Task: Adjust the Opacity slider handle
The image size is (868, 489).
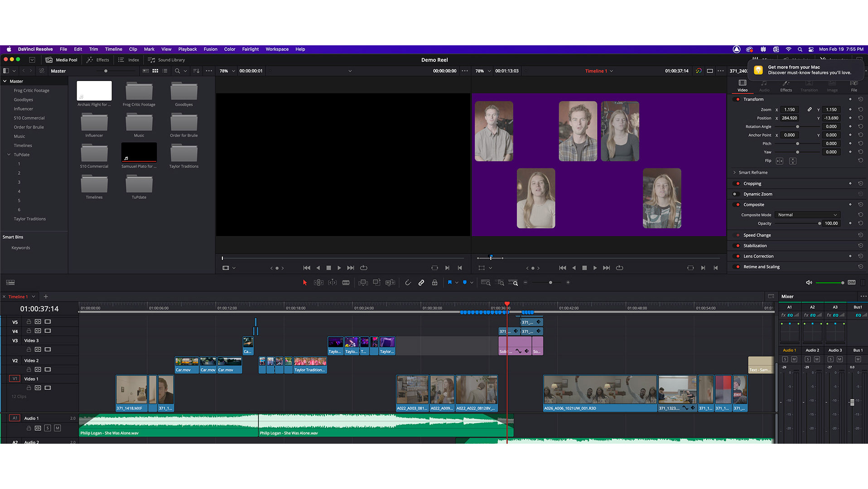Action: (820, 224)
